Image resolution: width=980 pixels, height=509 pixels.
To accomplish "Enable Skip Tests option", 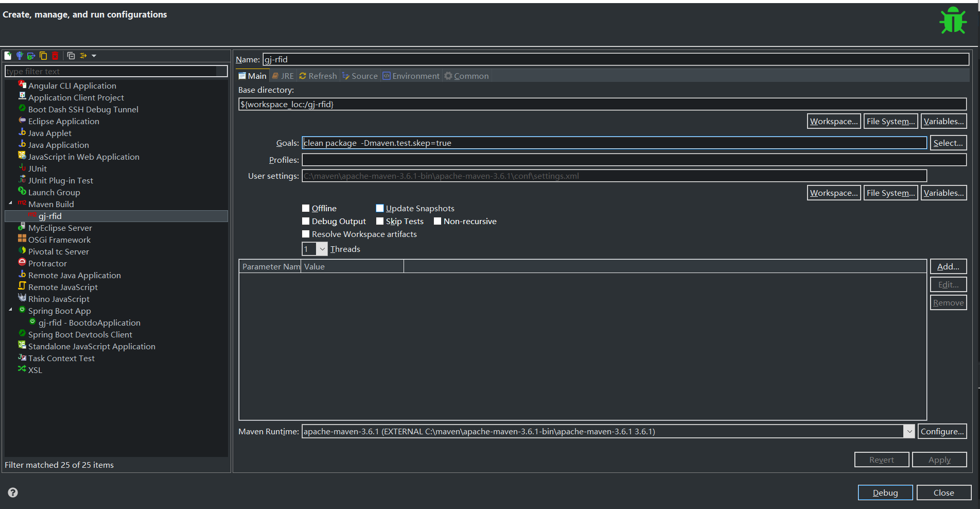I will pyautogui.click(x=380, y=221).
